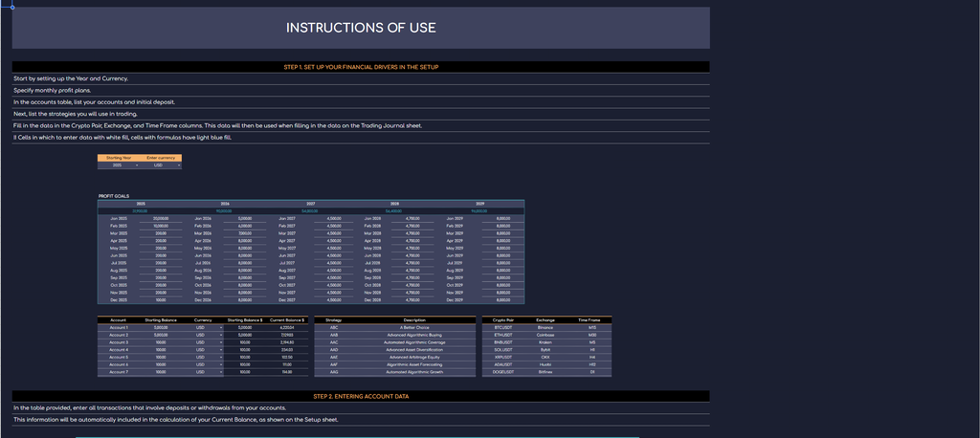Screen dimensions: 980x438
Task: Open Account 6 currency dropdown arrow
Action: point(221,365)
